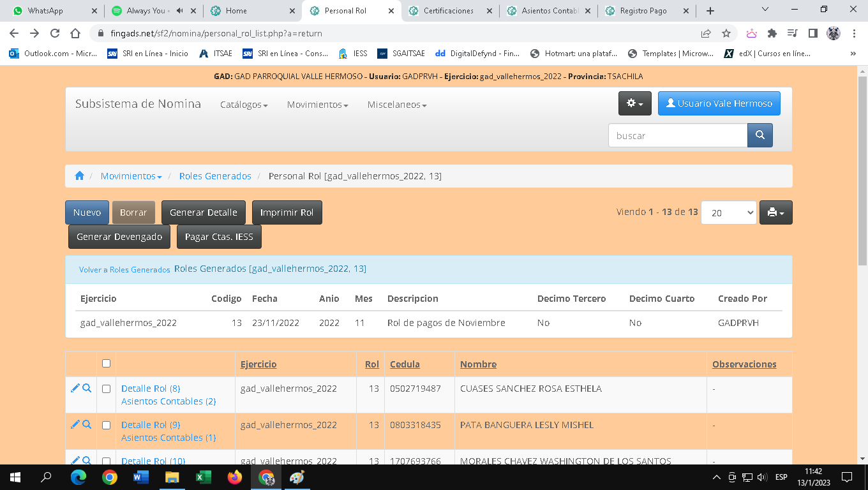Edit the CUASES SANCHEZ row with pencil icon

[x=75, y=388]
